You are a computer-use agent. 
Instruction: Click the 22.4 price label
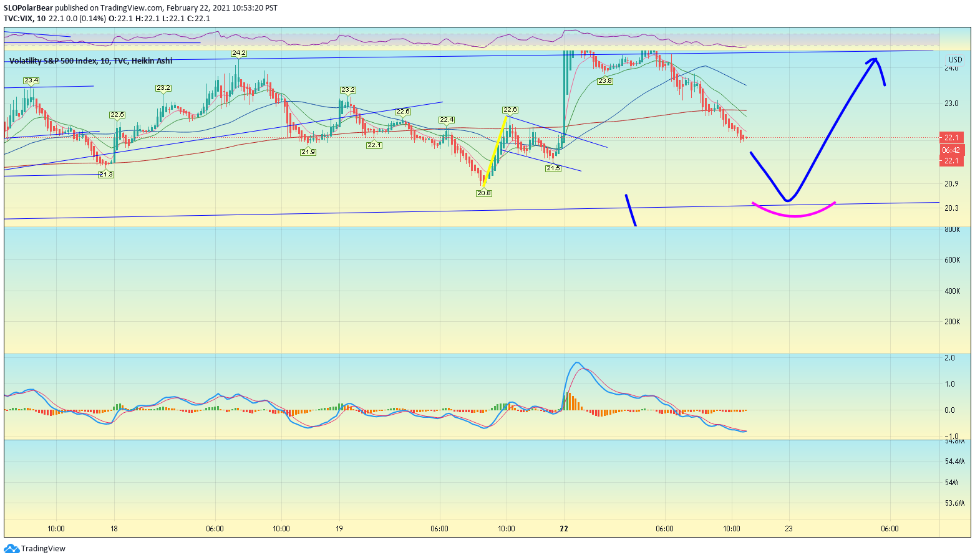tap(446, 120)
